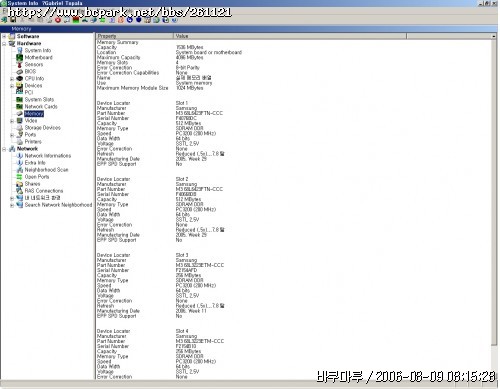The image size is (500, 389).
Task: Click the Network Cards icon
Action: [x=20, y=106]
